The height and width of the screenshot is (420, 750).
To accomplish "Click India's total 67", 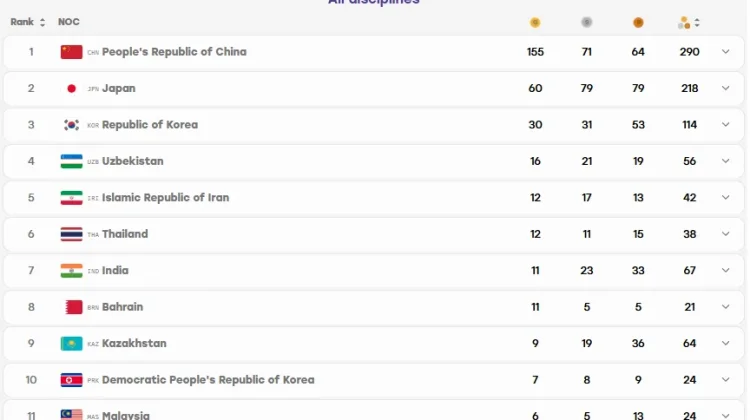I will (689, 271).
